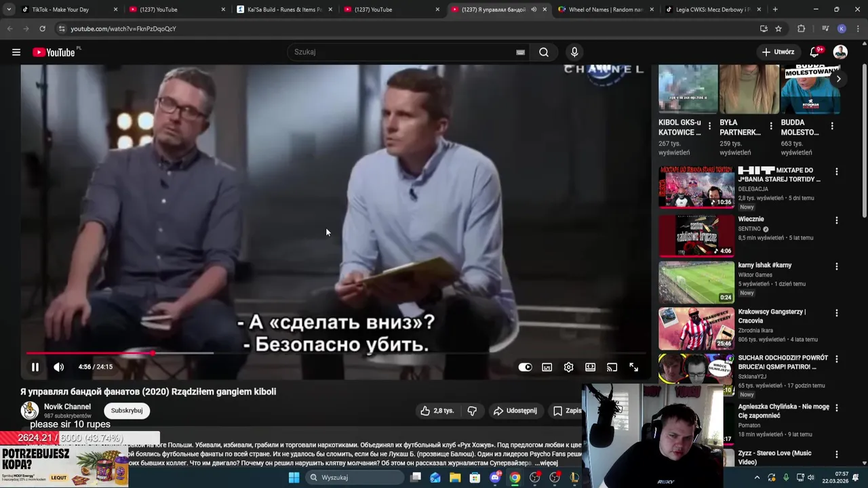Click the address bar URL
The width and height of the screenshot is (868, 488).
click(123, 28)
